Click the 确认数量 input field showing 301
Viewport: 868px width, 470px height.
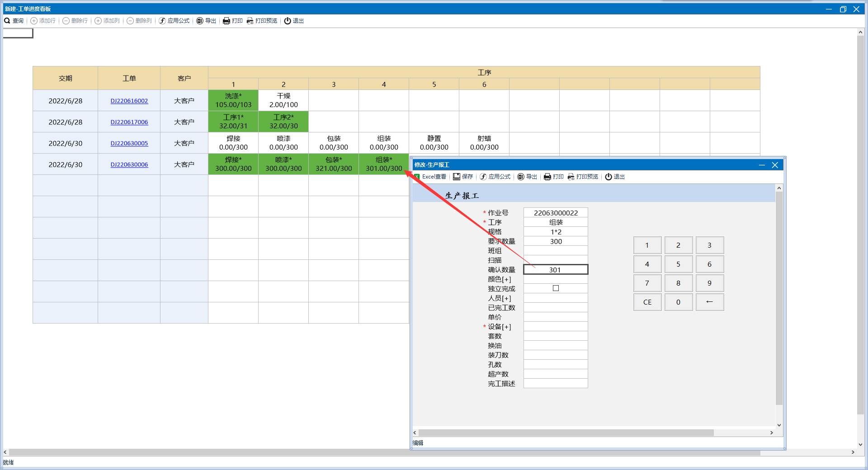tap(555, 270)
